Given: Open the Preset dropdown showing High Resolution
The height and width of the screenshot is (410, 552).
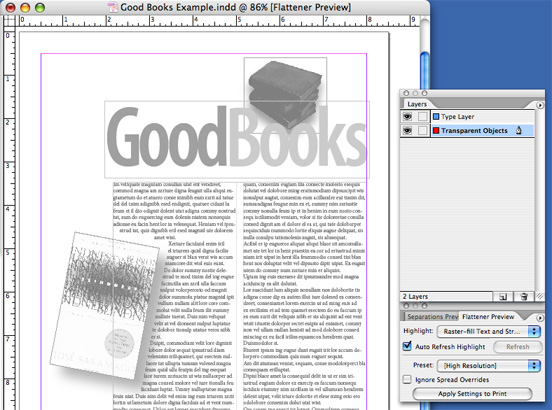Looking at the screenshot, I should click(x=489, y=366).
